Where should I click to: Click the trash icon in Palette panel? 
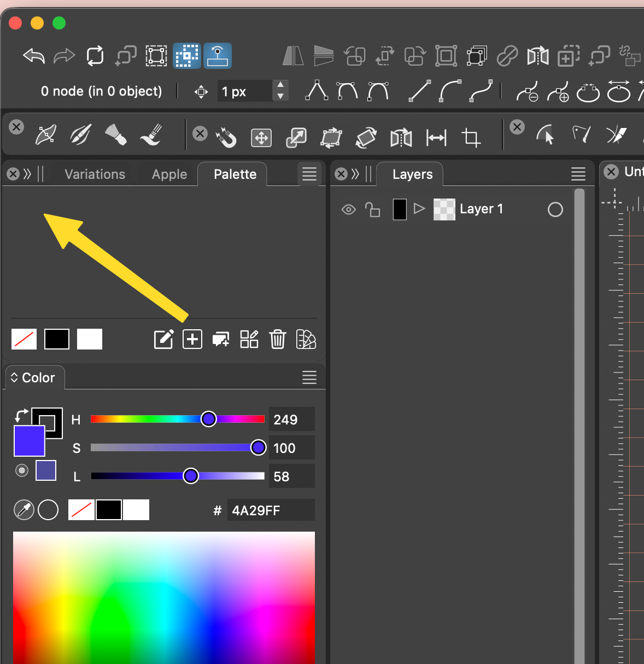tap(278, 339)
